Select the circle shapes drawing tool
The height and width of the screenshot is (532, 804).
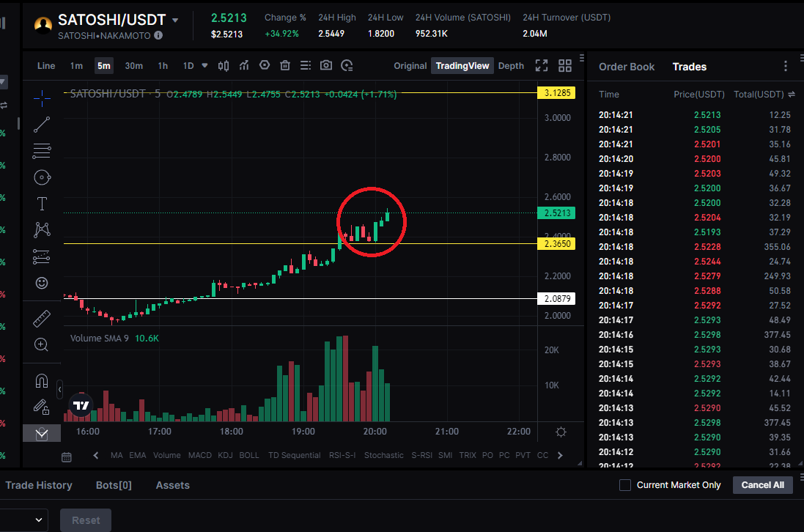pos(42,177)
